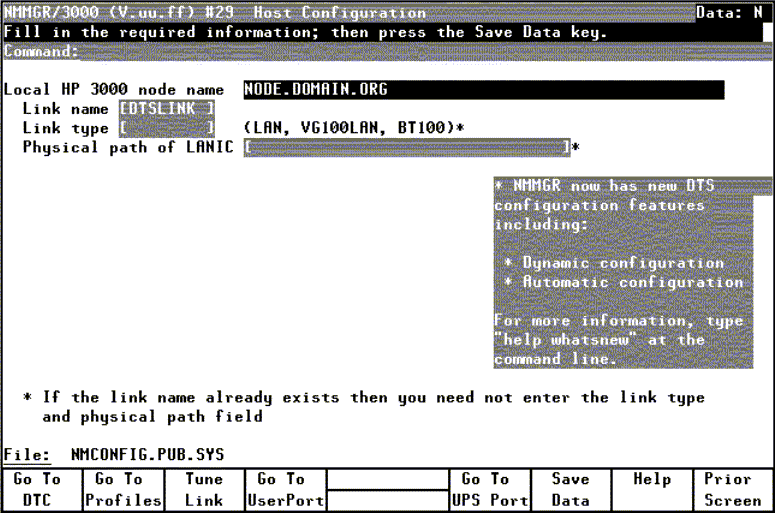Return via Prior Screen function key
Image resolution: width=775 pixels, height=513 pixels.
[733, 490]
